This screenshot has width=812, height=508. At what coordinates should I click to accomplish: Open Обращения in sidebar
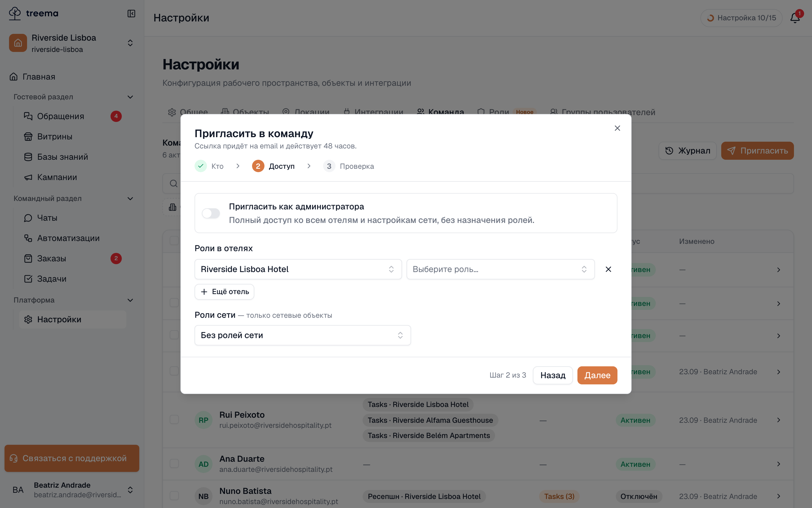(72, 116)
